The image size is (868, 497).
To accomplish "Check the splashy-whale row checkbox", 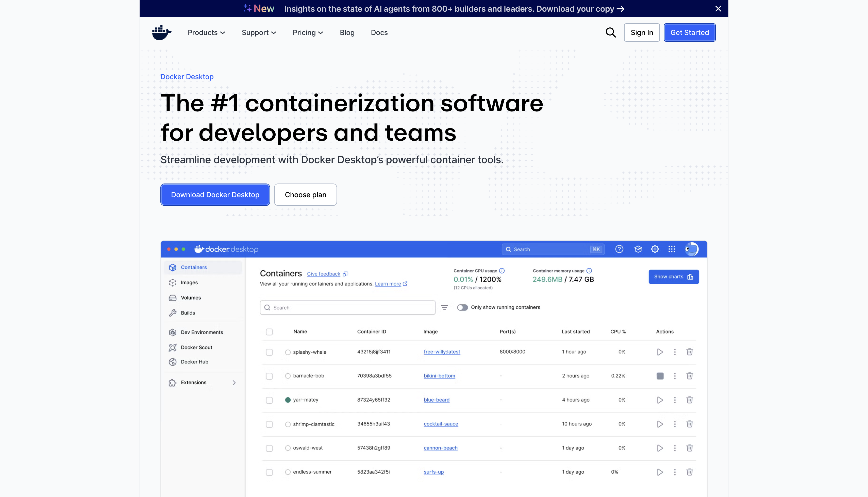I will tap(269, 352).
